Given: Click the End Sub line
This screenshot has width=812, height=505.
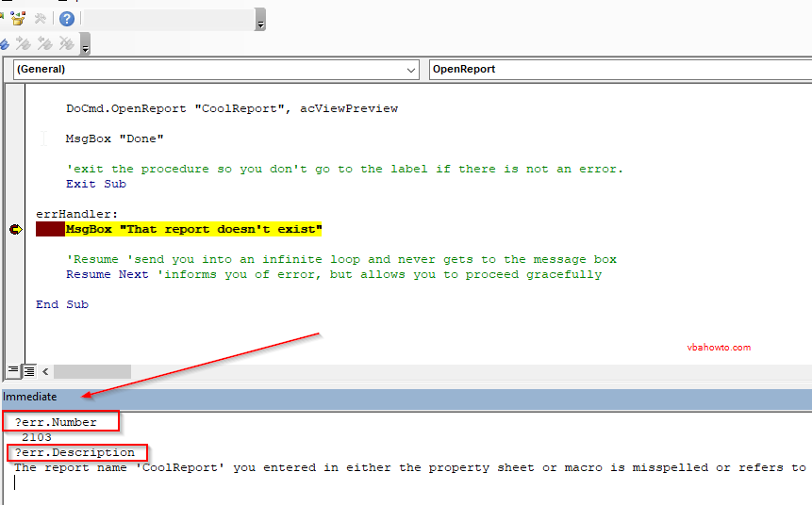Looking at the screenshot, I should (62, 304).
